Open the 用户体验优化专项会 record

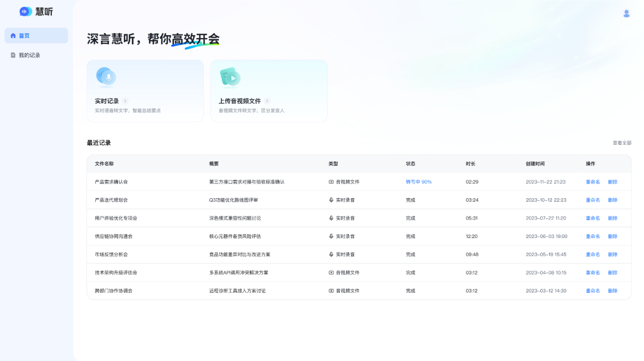[x=116, y=219]
